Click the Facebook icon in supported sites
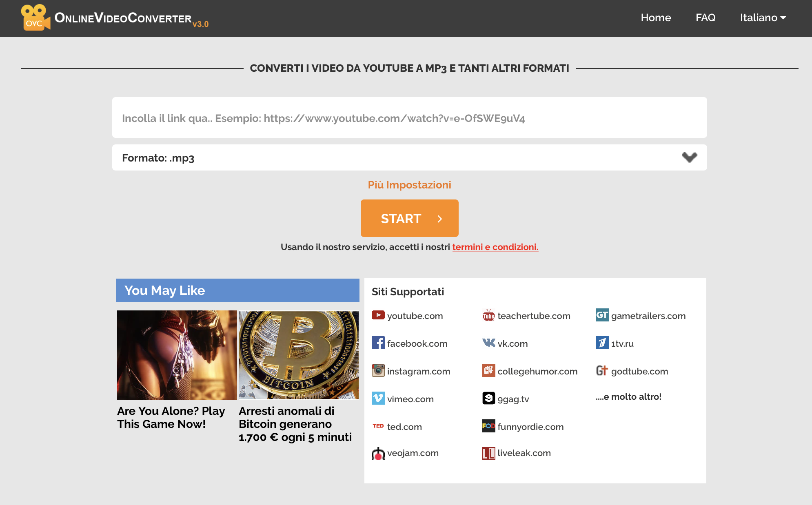812x505 pixels. (x=378, y=343)
